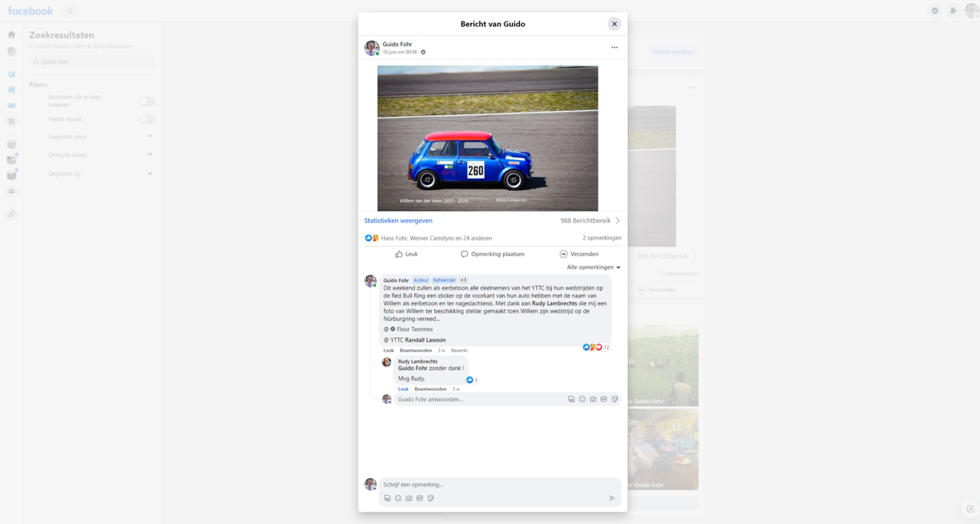Screen dimensions: 980x524
Task: Click the post privacy audience icon
Action: coord(423,52)
